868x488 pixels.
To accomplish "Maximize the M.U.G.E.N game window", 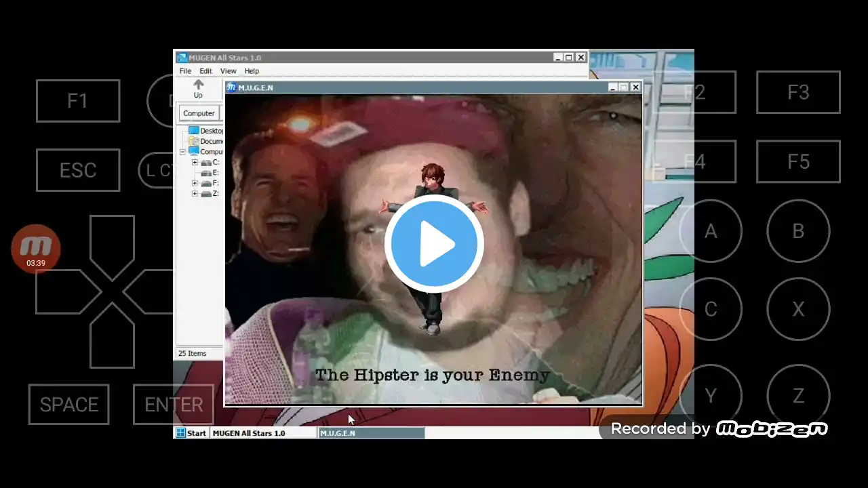I will click(x=624, y=87).
